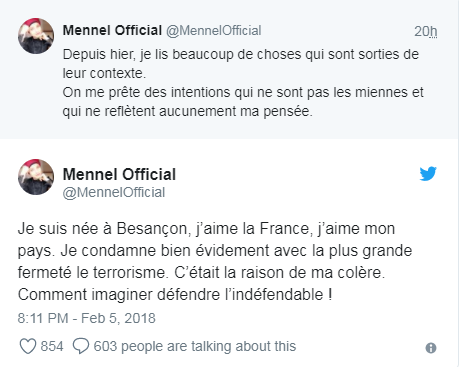Click the tweet text starting 'Je suis née'
The height and width of the screenshot is (367, 459).
pyautogui.click(x=215, y=262)
